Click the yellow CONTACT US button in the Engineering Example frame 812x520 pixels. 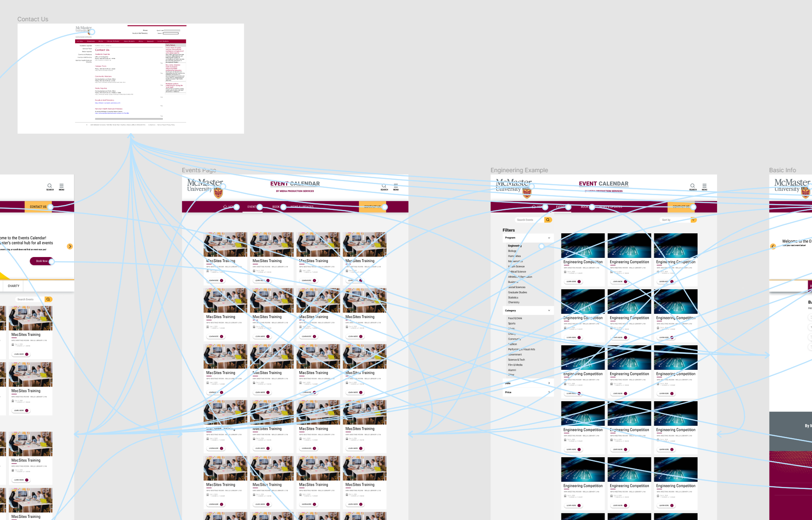pos(681,207)
